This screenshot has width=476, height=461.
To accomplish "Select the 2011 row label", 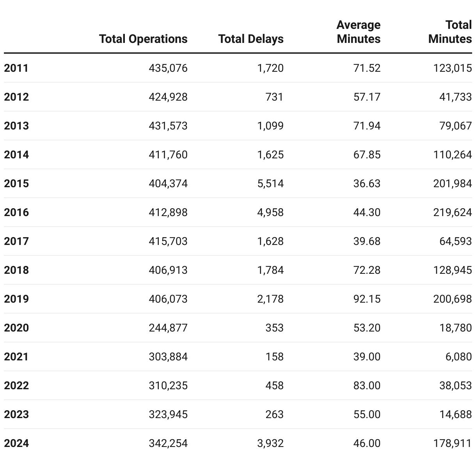I will tap(16, 68).
